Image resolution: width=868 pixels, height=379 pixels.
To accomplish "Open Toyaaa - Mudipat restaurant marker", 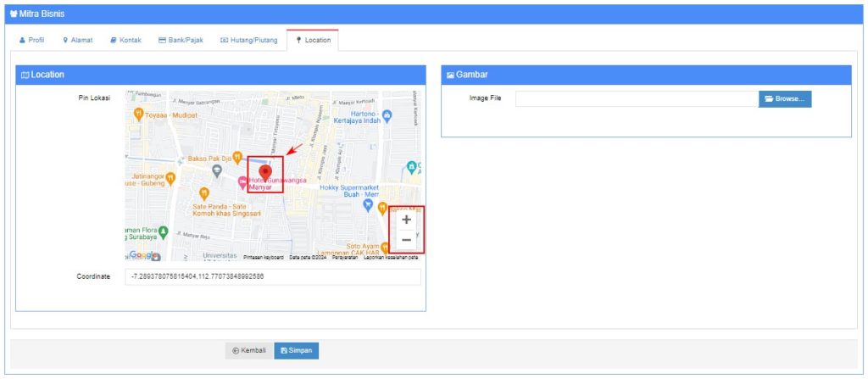I will (138, 114).
